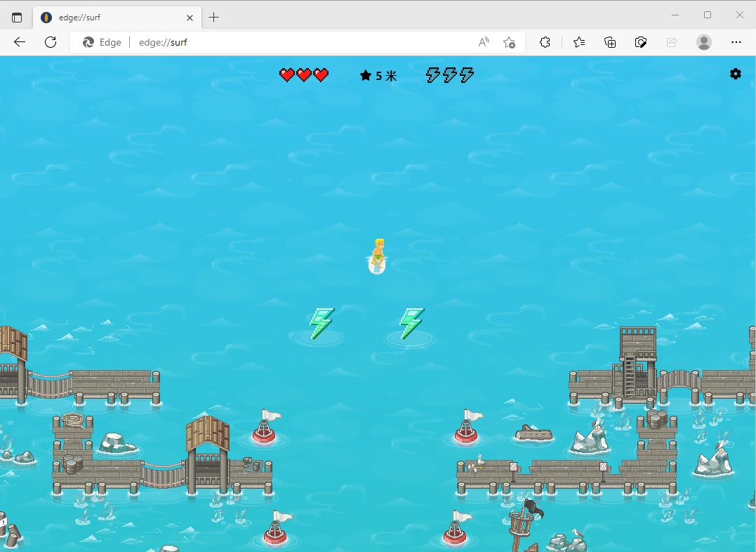756x552 pixels.
Task: Click the star score icon
Action: (366, 75)
